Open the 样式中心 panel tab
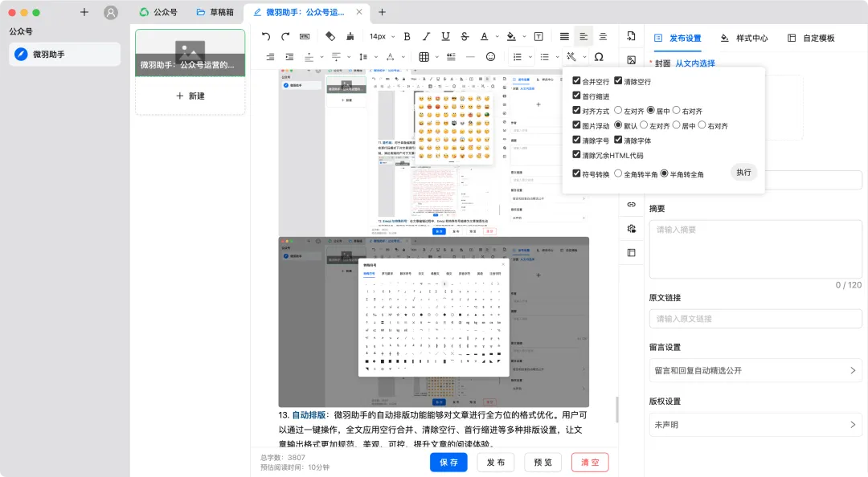This screenshot has height=477, width=868. [744, 39]
